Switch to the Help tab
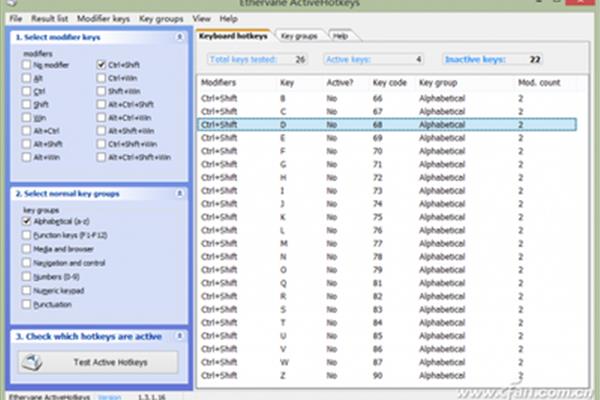Screen dimensions: 600x400 click(340, 36)
